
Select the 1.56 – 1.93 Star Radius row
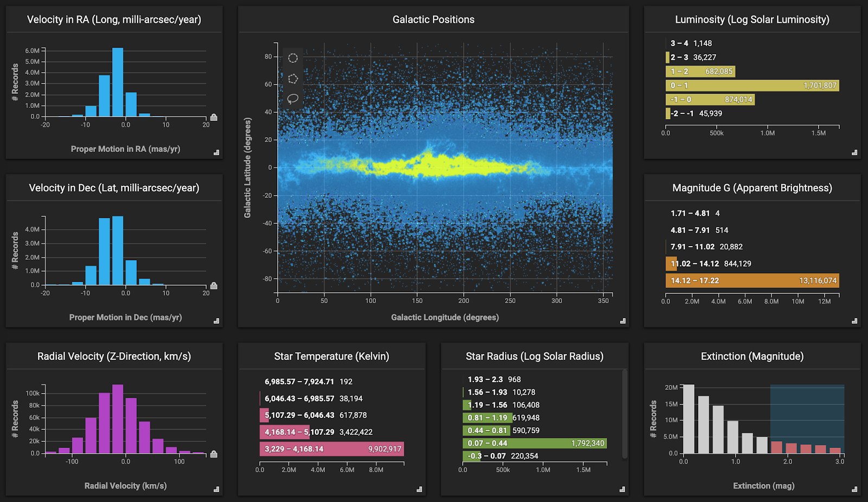(x=535, y=392)
